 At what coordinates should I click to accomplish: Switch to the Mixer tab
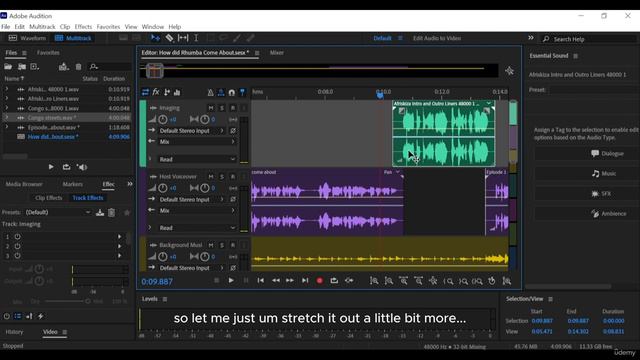[277, 53]
